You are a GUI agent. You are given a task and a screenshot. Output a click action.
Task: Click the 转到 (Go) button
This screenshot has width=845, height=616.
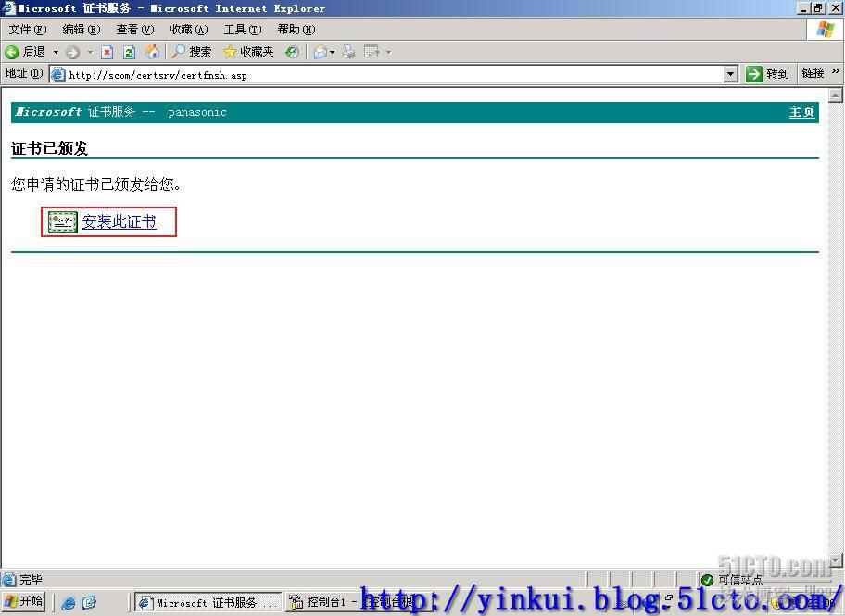(767, 74)
